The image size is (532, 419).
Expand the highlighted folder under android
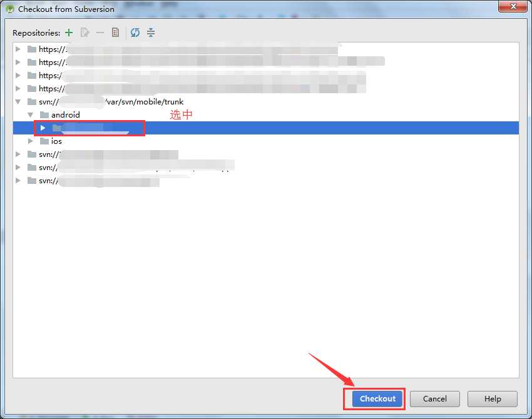(x=43, y=128)
